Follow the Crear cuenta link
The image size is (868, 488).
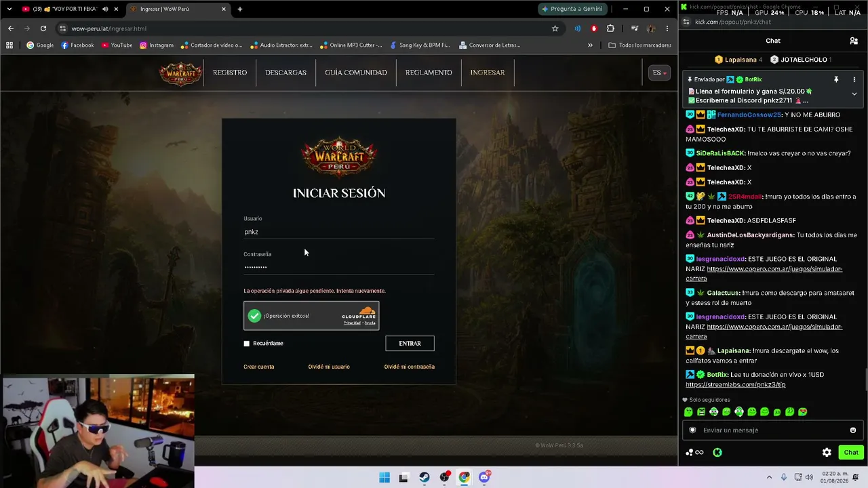(x=259, y=367)
